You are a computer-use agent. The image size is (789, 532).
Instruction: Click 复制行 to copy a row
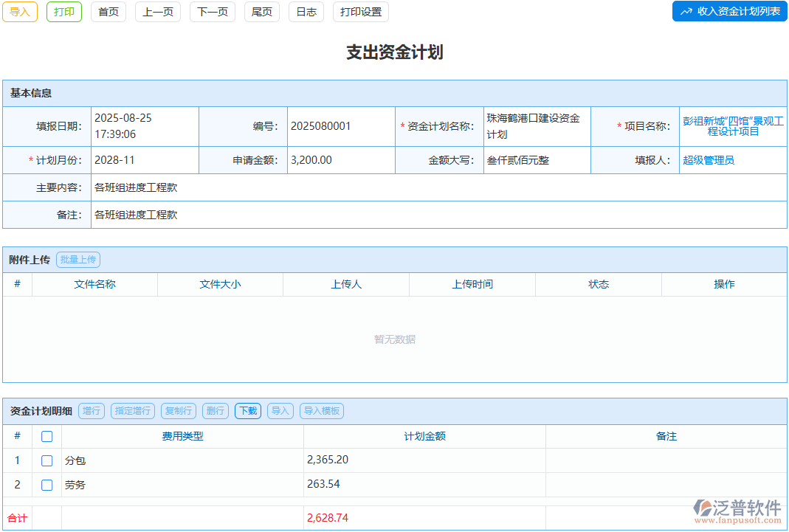[178, 411]
